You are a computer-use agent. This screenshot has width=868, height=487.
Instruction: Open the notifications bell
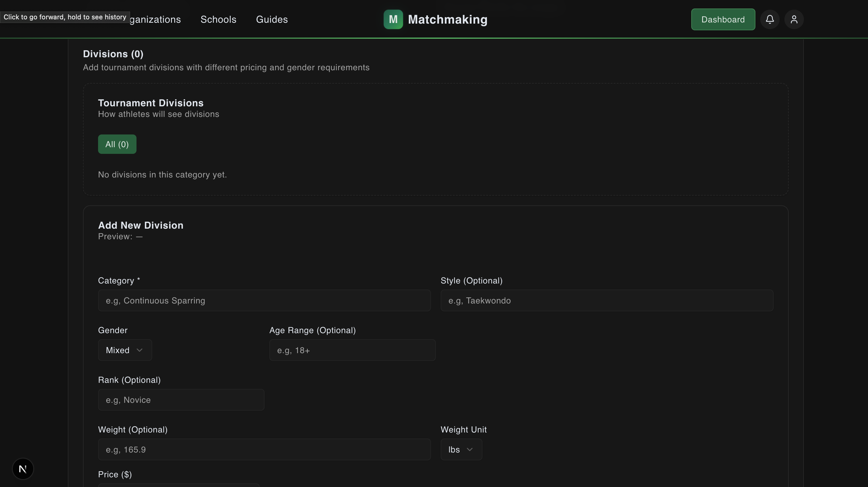[x=770, y=19]
